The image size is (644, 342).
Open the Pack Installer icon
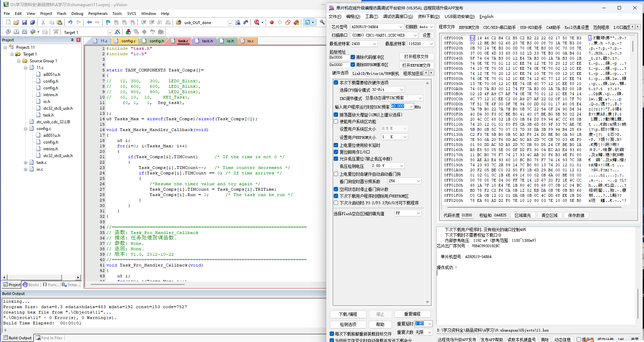coord(161,32)
